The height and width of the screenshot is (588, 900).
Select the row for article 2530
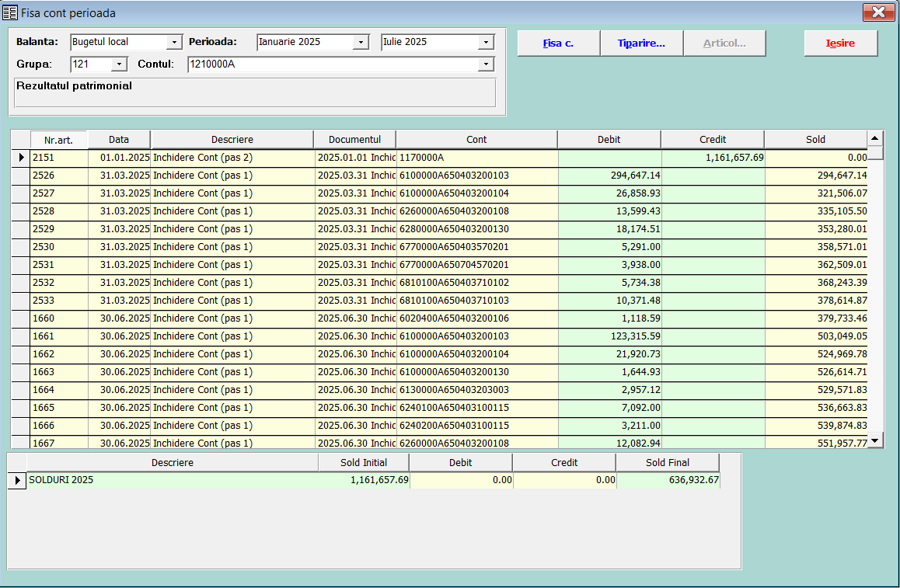pos(58,247)
